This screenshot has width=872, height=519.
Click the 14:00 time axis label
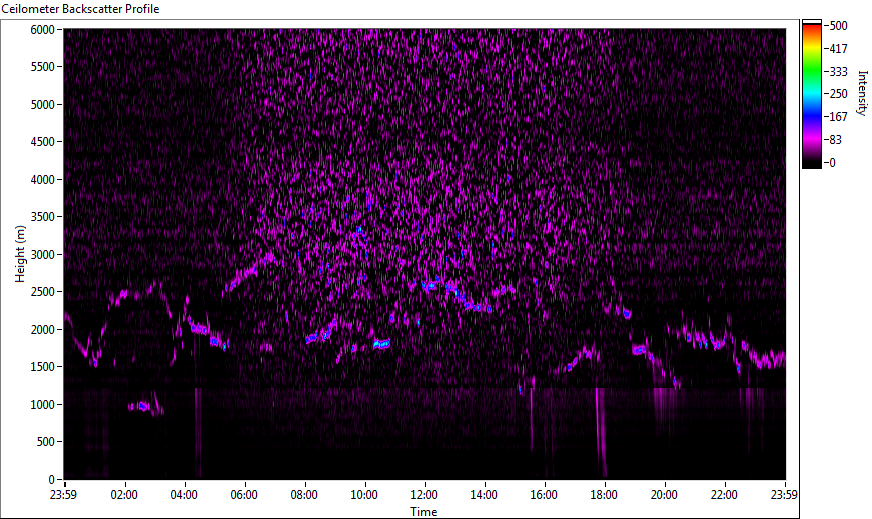tap(484, 495)
